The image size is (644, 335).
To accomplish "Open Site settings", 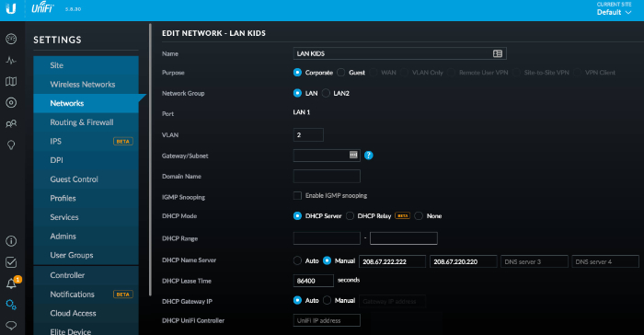I will 86,65.
